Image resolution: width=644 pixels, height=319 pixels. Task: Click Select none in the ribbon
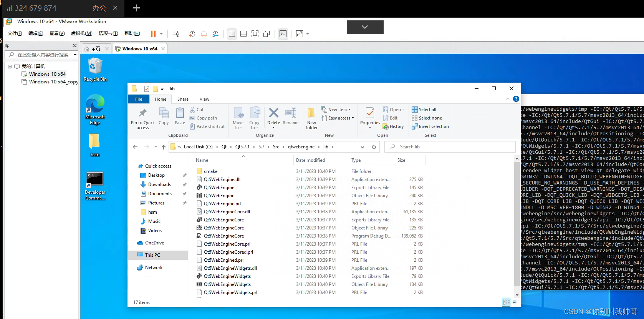pos(427,118)
